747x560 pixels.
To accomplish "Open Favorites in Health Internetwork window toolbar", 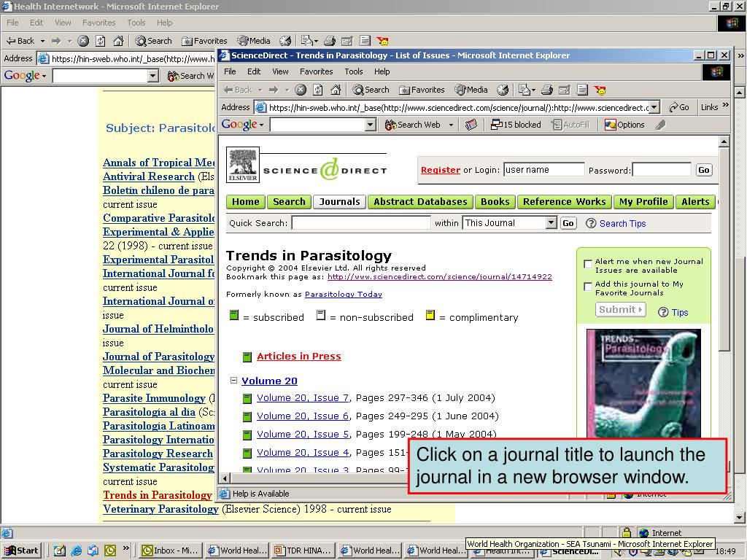I will tap(204, 41).
